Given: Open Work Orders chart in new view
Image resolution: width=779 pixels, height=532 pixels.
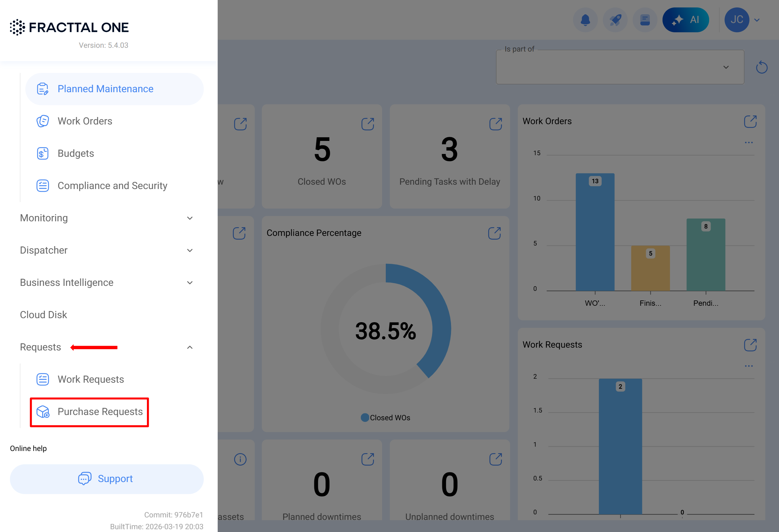Looking at the screenshot, I should [x=750, y=121].
